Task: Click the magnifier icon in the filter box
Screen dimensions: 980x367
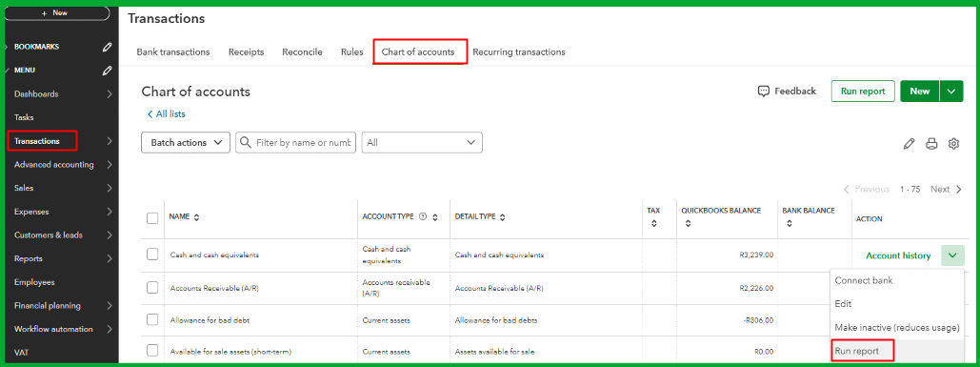Action: coord(247,143)
